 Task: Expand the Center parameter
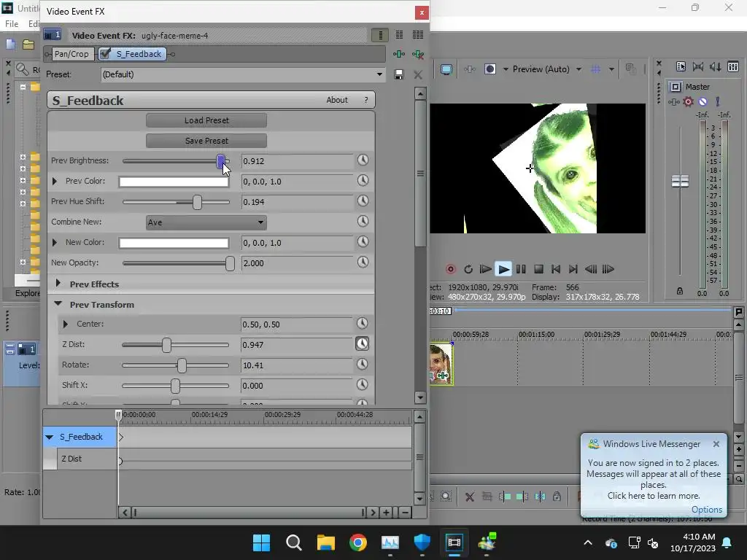pos(66,324)
